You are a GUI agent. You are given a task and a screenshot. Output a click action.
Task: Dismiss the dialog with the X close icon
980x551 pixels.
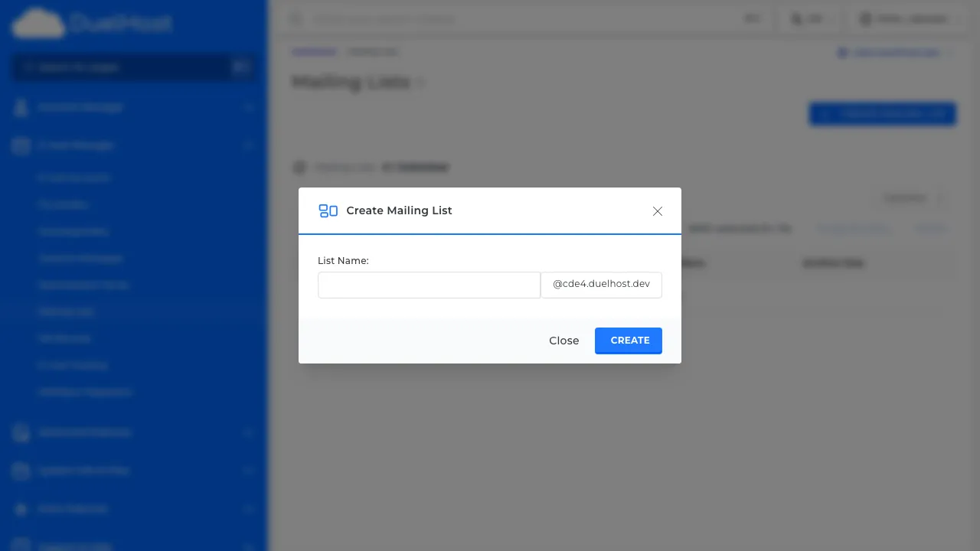[x=657, y=211]
